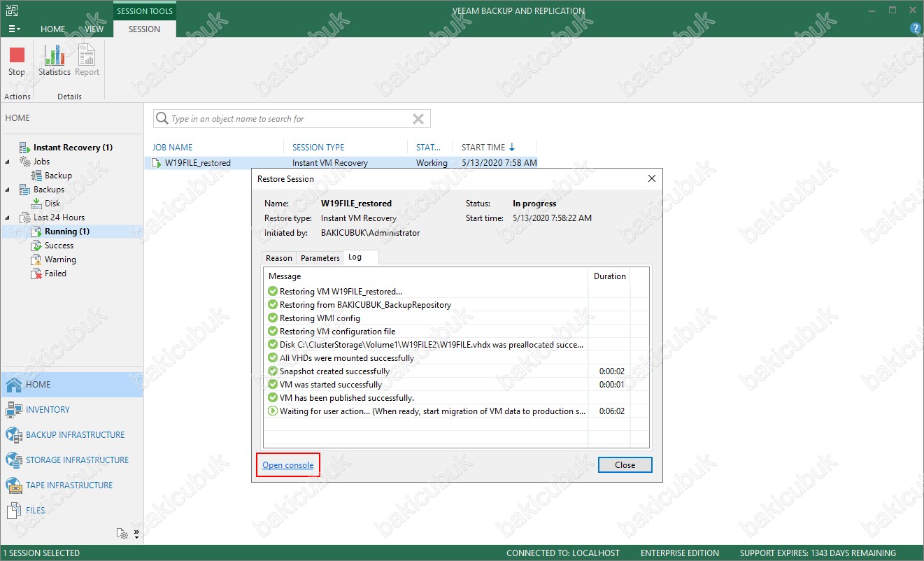Open FILES navigation section
The height and width of the screenshot is (561, 924).
71,511
